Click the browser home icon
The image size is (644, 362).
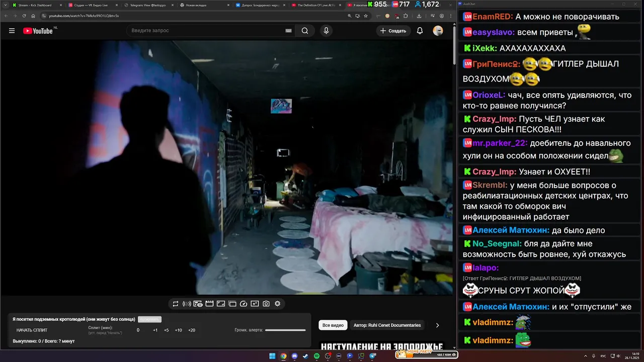point(33,16)
